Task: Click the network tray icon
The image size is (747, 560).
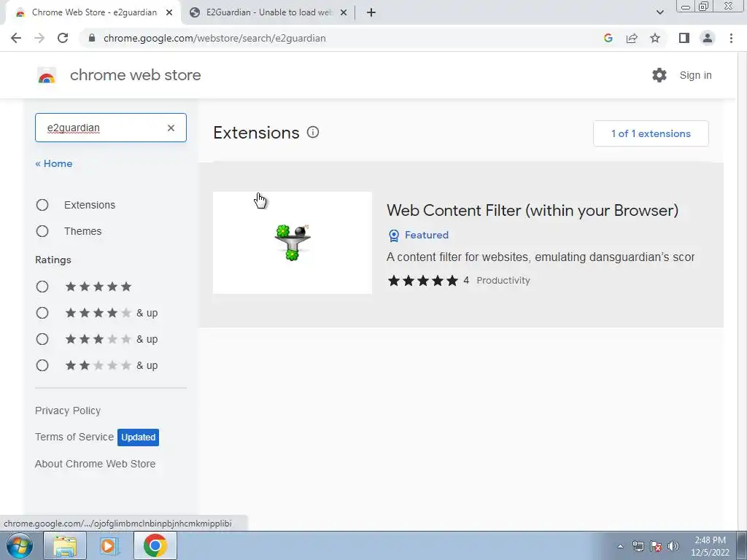Action: point(638,546)
